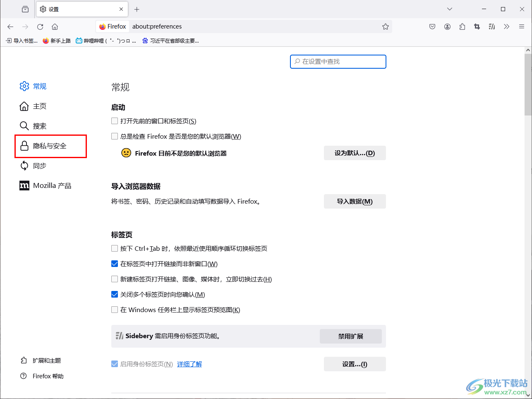This screenshot has height=399, width=532.
Task: Open the Firefox account icon
Action: [447, 26]
